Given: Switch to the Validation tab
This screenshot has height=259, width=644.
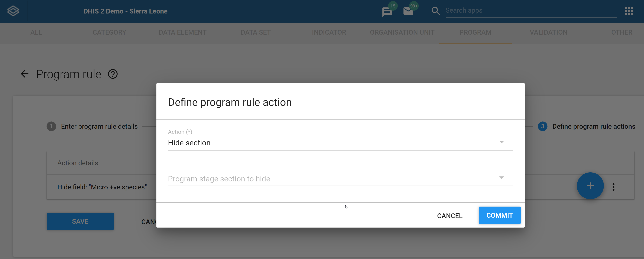Looking at the screenshot, I should tap(548, 32).
